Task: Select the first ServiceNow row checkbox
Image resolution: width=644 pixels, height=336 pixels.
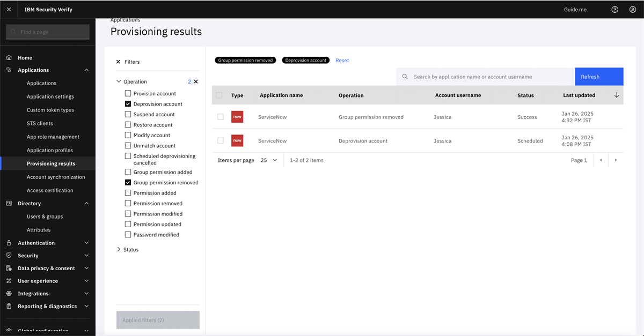Action: (x=221, y=117)
